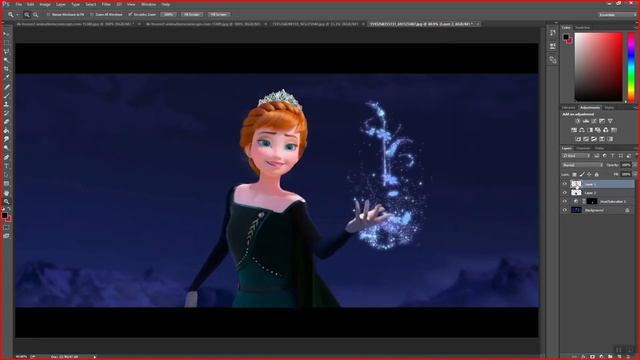Select the Quick Selection wand tool

(6, 60)
